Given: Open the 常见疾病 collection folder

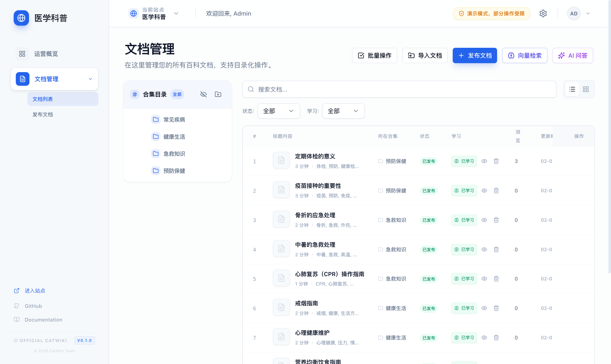Looking at the screenshot, I should tap(168, 120).
